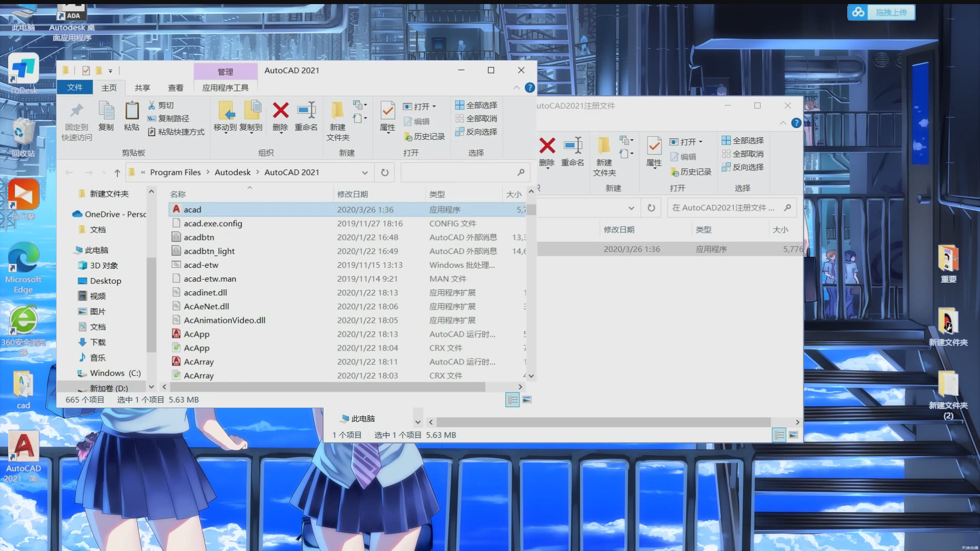980x551 pixels.
Task: Click Edit (编辑) in AutoCAD 2021 ribbon
Action: (416, 121)
